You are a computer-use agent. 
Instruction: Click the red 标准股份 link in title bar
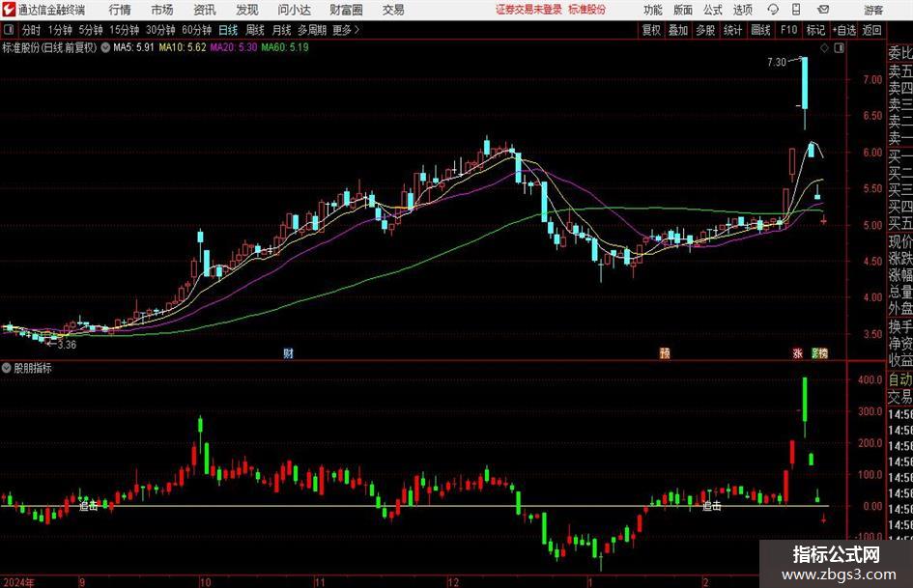pos(587,10)
